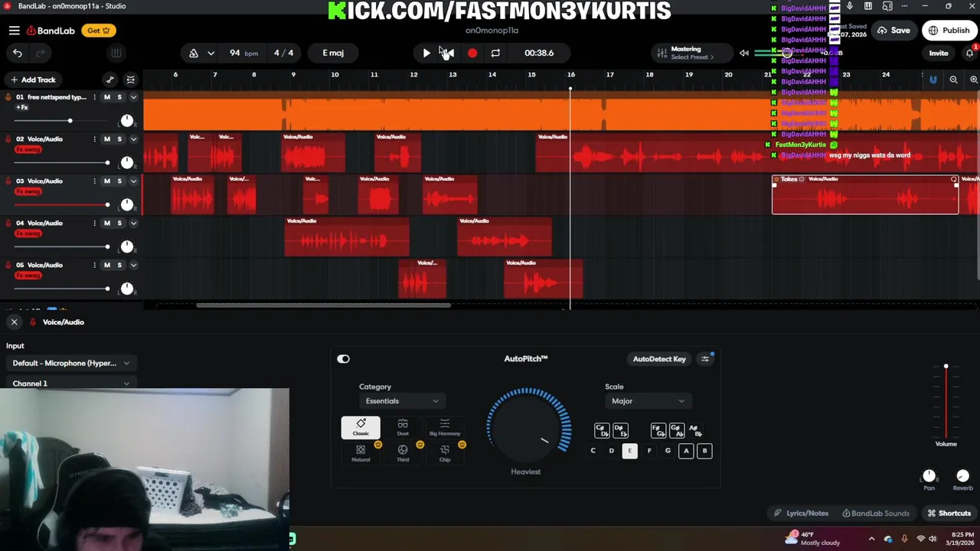The width and height of the screenshot is (980, 551).
Task: Click the microphone icon on track 02
Action: click(x=8, y=139)
